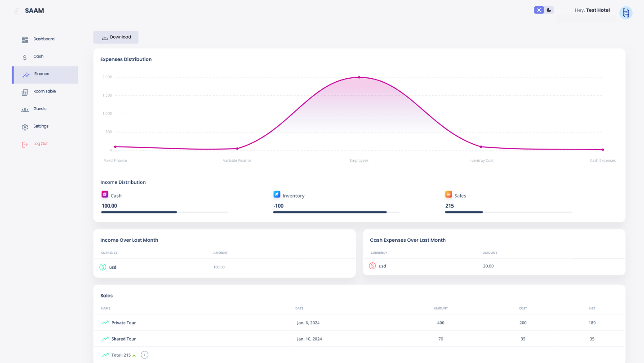This screenshot has width=644, height=363.
Task: Click the SAAM logo icon
Action: (17, 11)
